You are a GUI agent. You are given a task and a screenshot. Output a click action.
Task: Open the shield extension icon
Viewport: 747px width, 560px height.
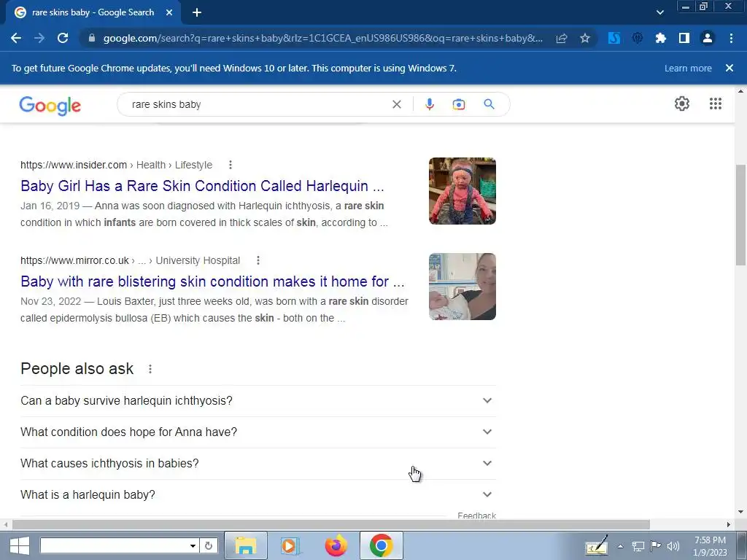(638, 38)
